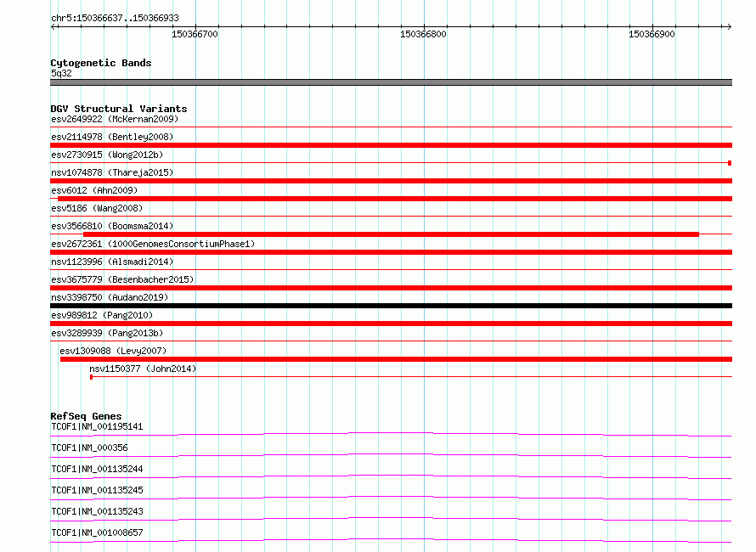The width and height of the screenshot is (756, 552).
Task: Click esv1309088 (Levy2007) label
Action: 113,351
